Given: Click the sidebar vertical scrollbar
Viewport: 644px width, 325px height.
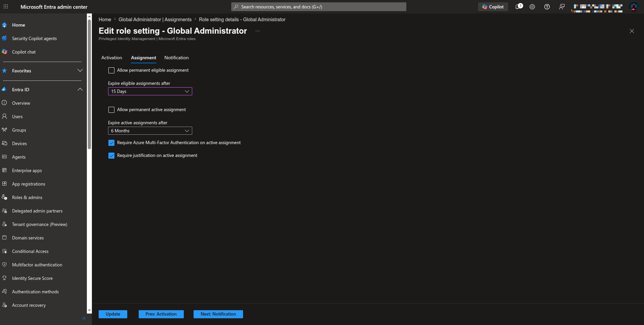Looking at the screenshot, I should 89,84.
